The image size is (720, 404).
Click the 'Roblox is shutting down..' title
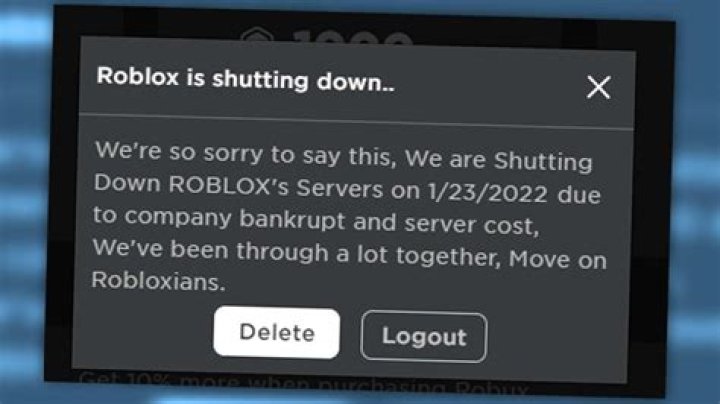[246, 79]
